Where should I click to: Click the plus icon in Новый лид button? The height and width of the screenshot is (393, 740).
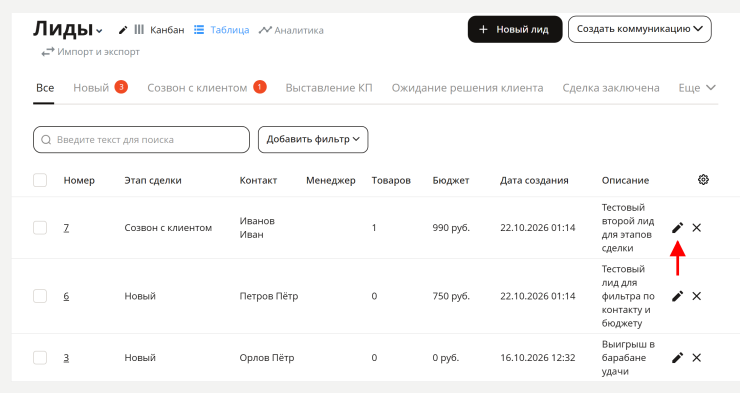pyautogui.click(x=483, y=29)
